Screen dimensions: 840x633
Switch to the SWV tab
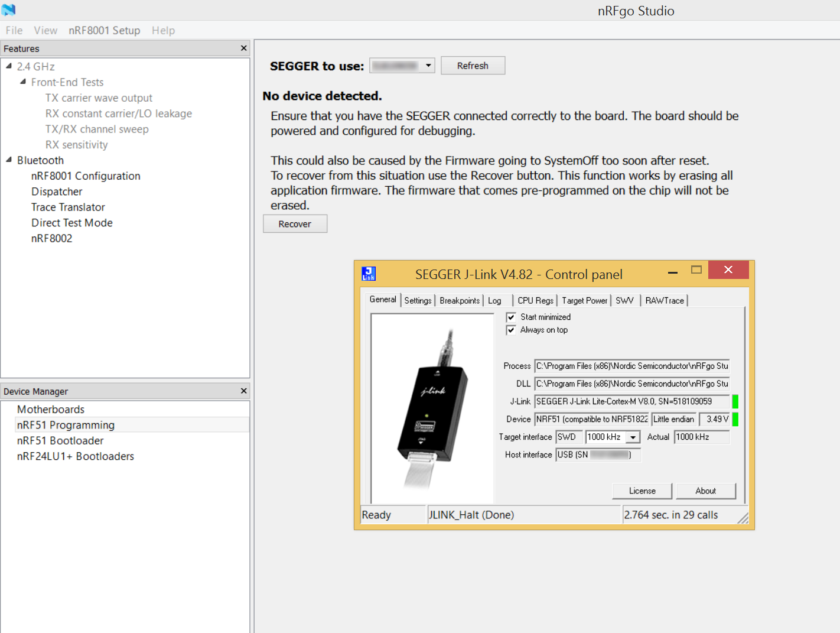coord(624,300)
